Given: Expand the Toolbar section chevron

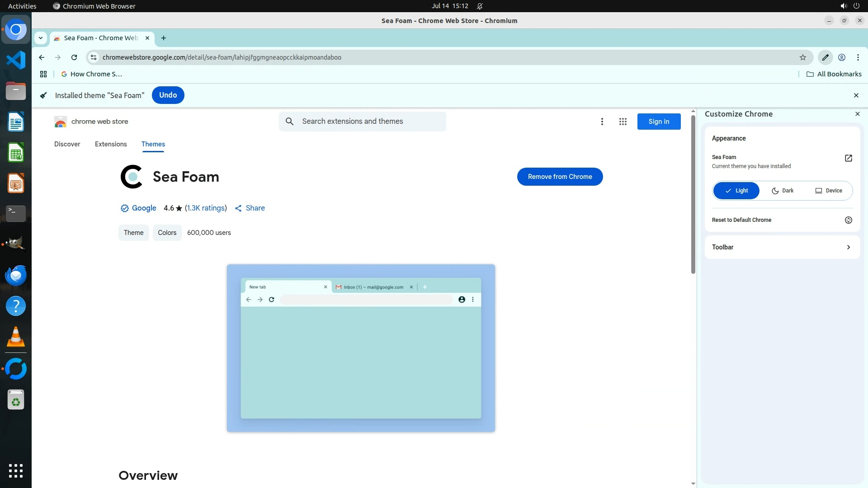Looking at the screenshot, I should 848,247.
